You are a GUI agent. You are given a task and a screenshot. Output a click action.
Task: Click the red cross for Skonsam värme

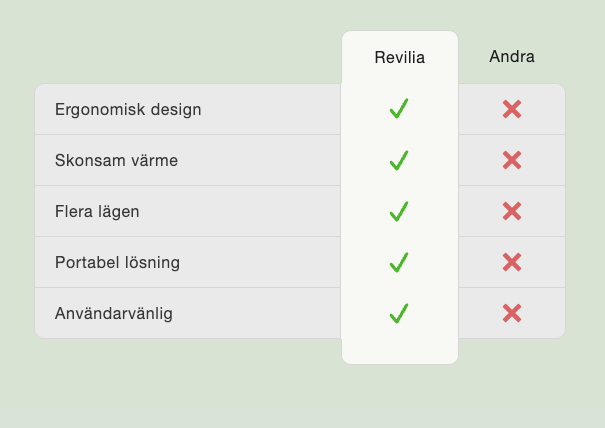(x=512, y=160)
